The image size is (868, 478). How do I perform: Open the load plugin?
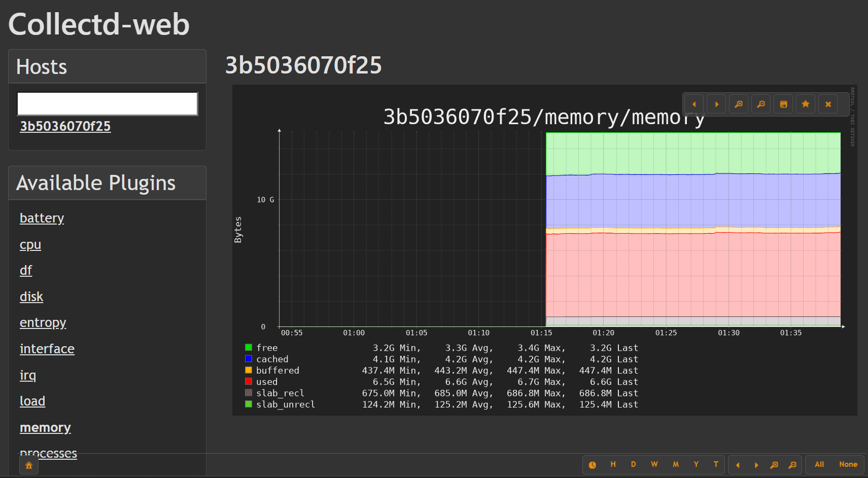pos(32,401)
